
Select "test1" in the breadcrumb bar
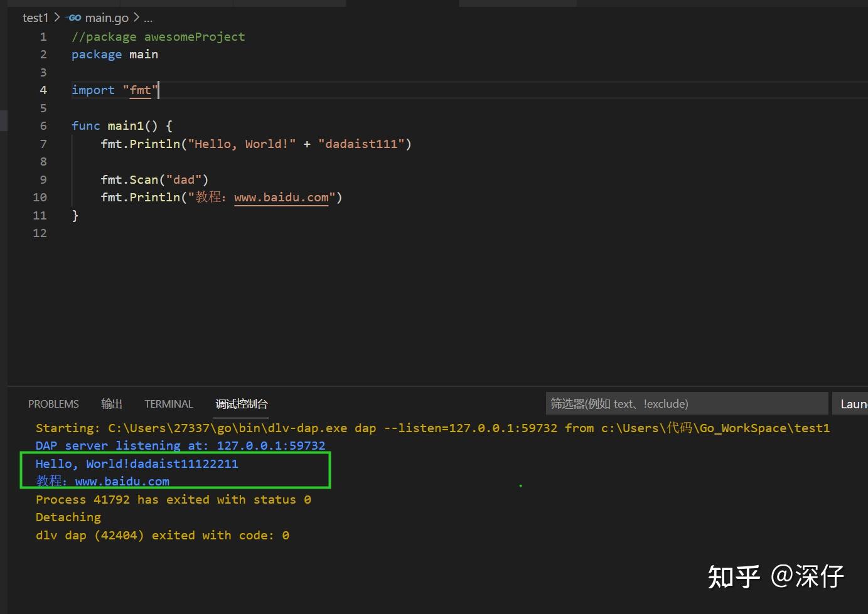coord(35,18)
